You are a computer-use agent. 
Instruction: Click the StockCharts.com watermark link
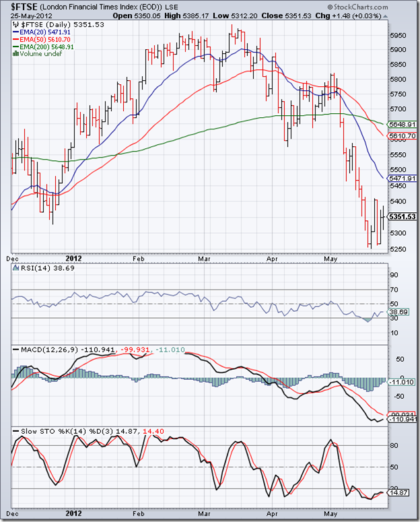click(x=358, y=7)
